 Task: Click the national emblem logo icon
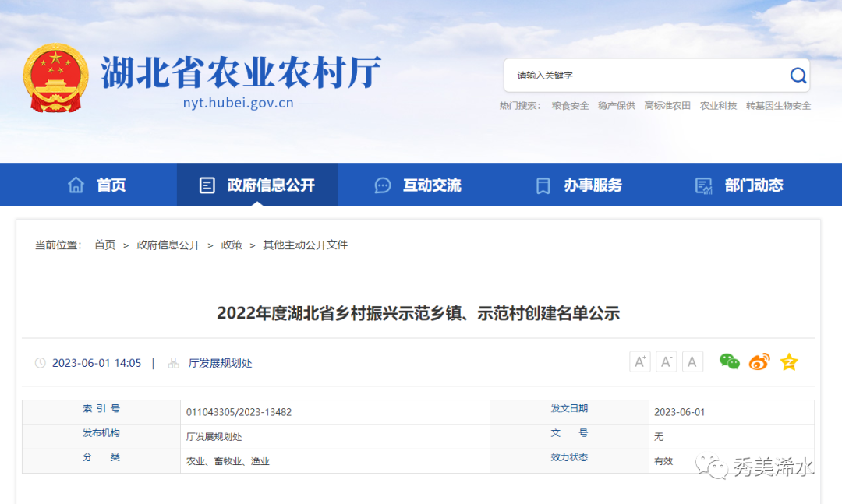tap(55, 76)
